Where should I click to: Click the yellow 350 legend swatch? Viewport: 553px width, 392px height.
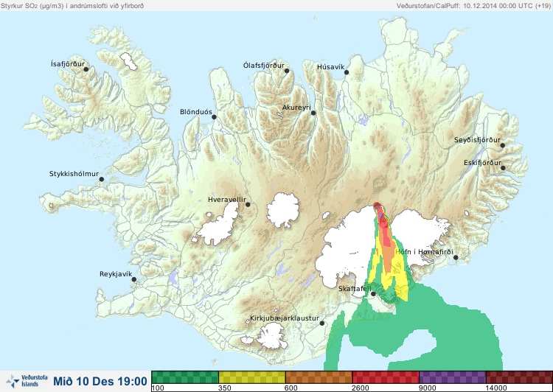(x=252, y=377)
